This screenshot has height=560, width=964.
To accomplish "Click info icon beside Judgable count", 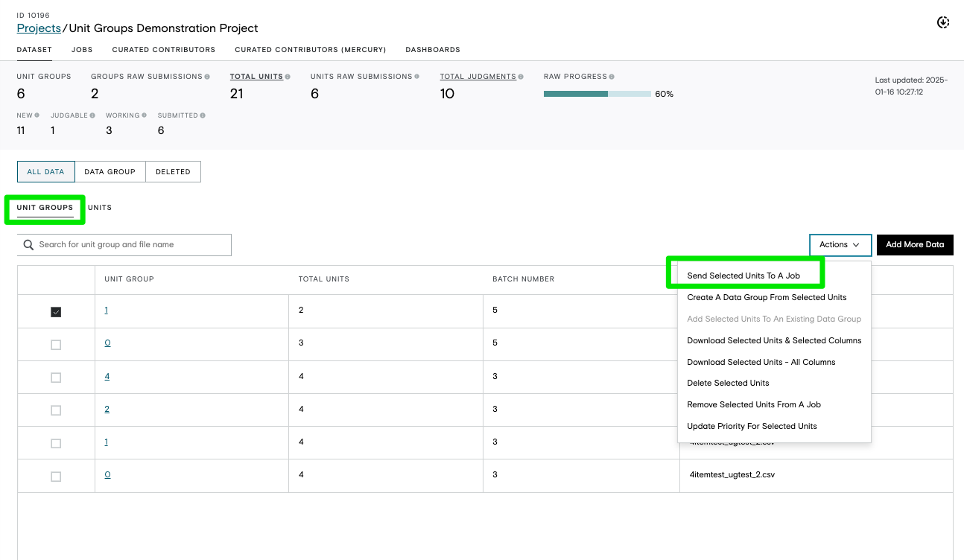I will [x=93, y=115].
